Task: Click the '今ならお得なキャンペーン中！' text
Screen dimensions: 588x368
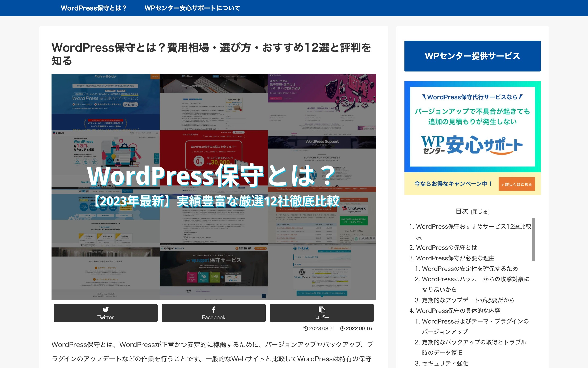Action: (453, 184)
